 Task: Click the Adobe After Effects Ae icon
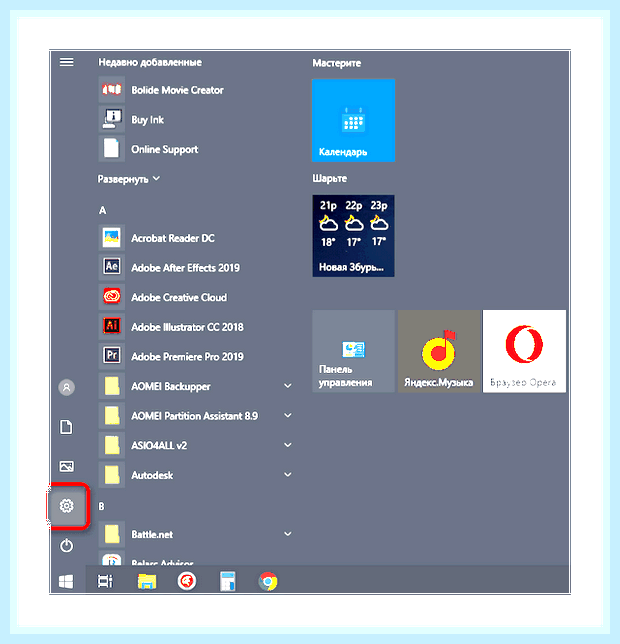pos(112,267)
